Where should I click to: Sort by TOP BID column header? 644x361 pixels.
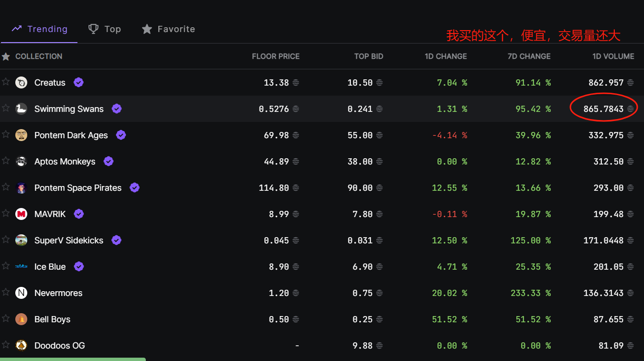click(x=369, y=56)
